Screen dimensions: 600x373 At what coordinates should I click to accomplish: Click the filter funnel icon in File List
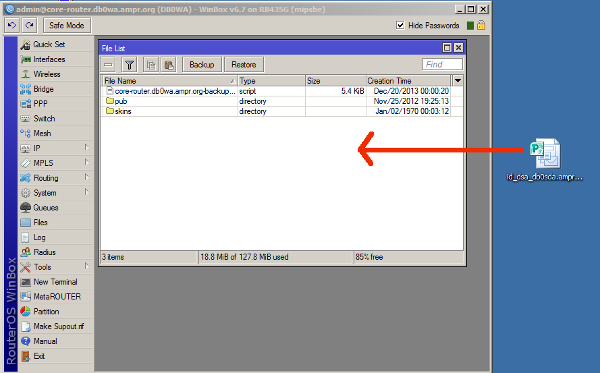pyautogui.click(x=129, y=65)
